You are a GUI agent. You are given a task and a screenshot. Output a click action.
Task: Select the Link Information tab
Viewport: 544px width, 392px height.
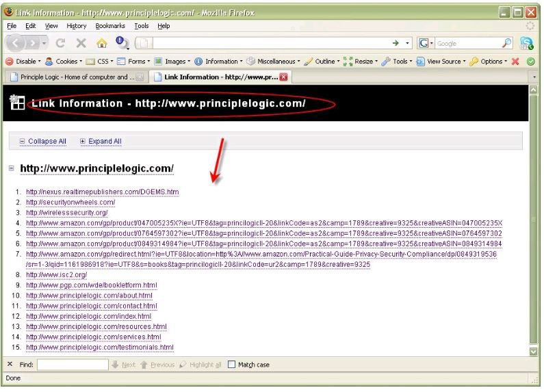pyautogui.click(x=220, y=77)
